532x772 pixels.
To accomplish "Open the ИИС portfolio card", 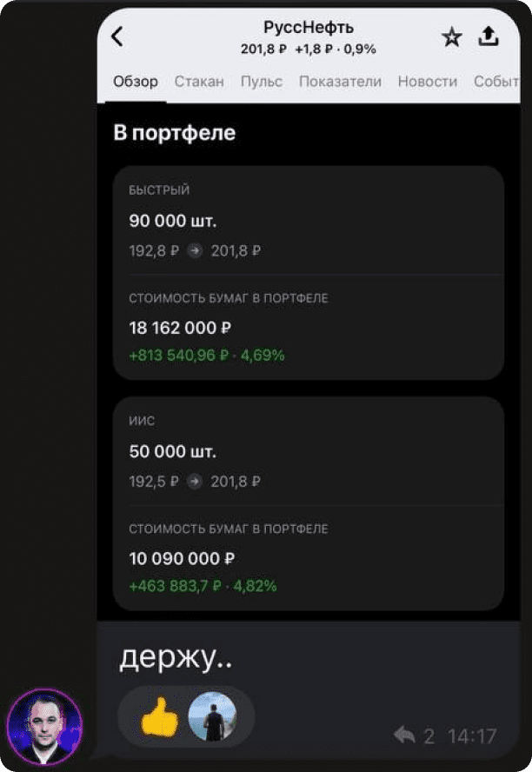I will pos(309,452).
